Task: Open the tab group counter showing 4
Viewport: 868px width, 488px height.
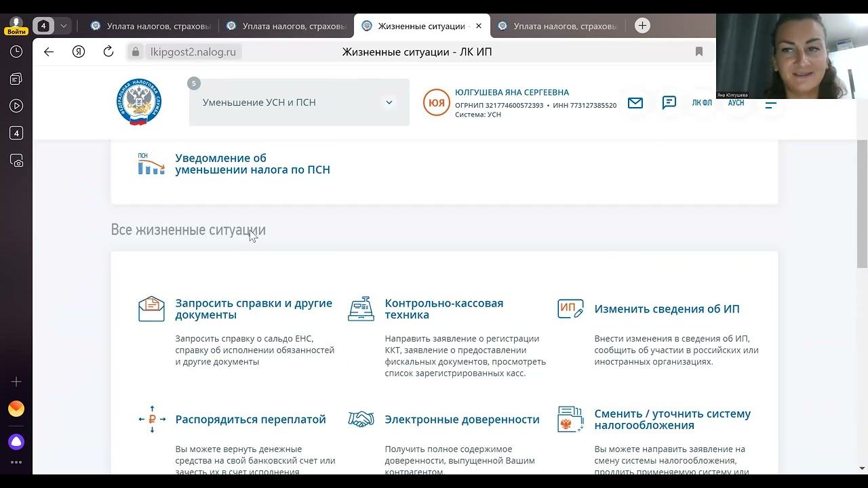Action: coord(43,26)
